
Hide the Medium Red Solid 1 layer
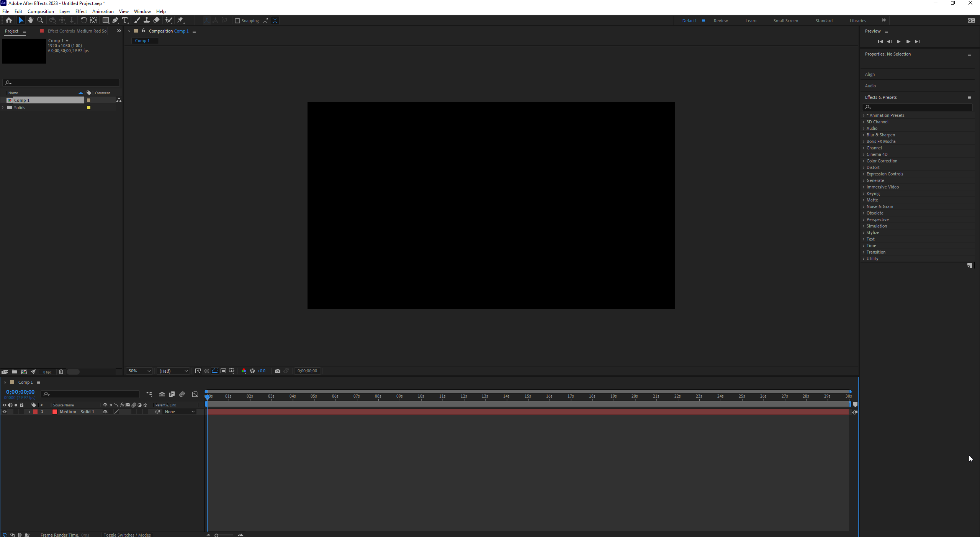coord(4,412)
